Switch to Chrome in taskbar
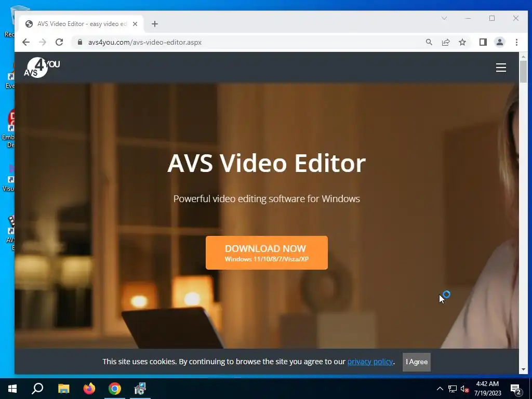Viewport: 532px width, 399px height. (x=115, y=389)
